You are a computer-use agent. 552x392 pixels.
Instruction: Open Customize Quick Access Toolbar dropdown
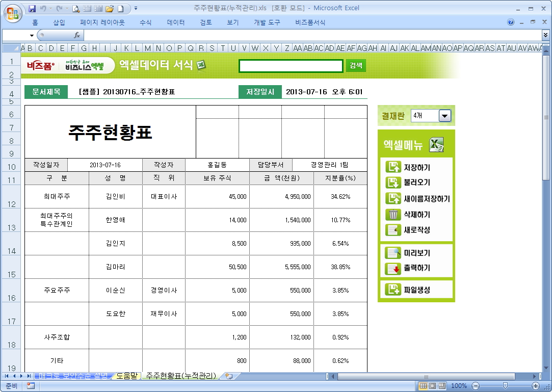tap(136, 9)
